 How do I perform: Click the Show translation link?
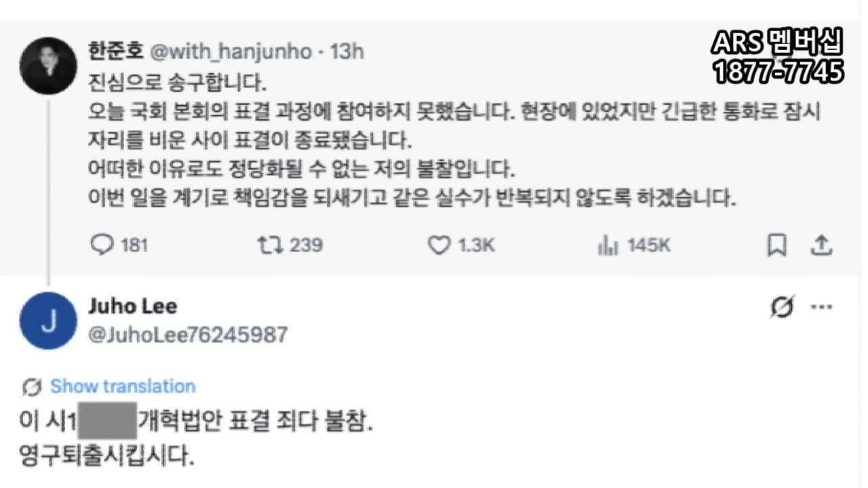point(123,386)
